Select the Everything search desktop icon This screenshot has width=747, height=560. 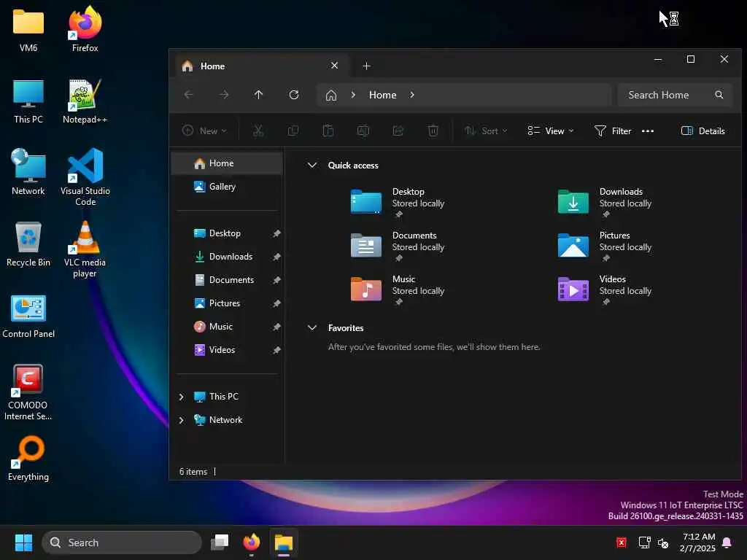[x=28, y=459]
